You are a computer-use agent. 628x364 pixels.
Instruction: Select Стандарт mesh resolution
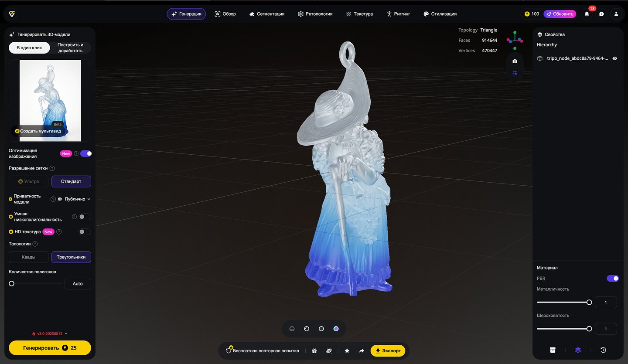coord(71,181)
